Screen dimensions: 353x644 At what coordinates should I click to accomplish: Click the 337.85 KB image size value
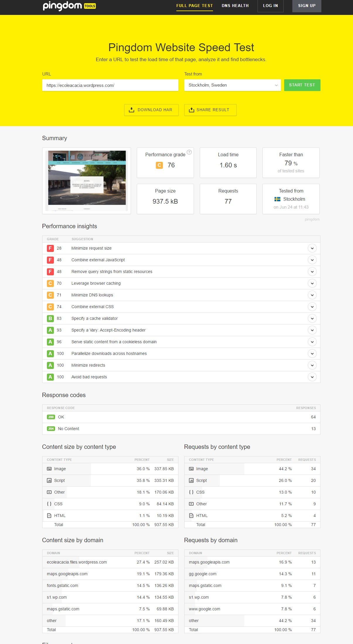(x=164, y=469)
